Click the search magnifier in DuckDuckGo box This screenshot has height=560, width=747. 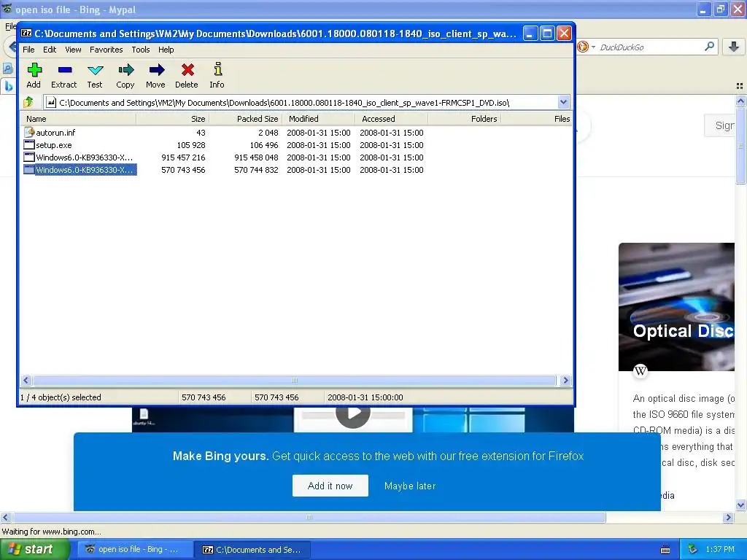coord(709,47)
